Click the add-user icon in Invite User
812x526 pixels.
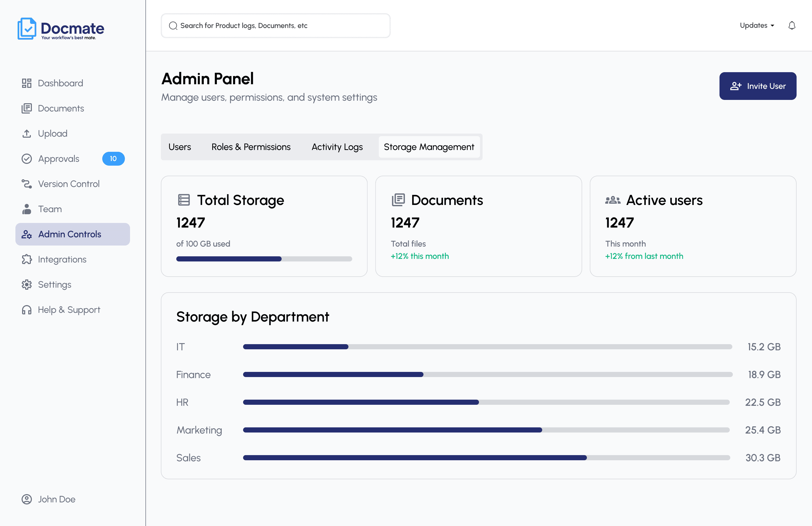(736, 86)
